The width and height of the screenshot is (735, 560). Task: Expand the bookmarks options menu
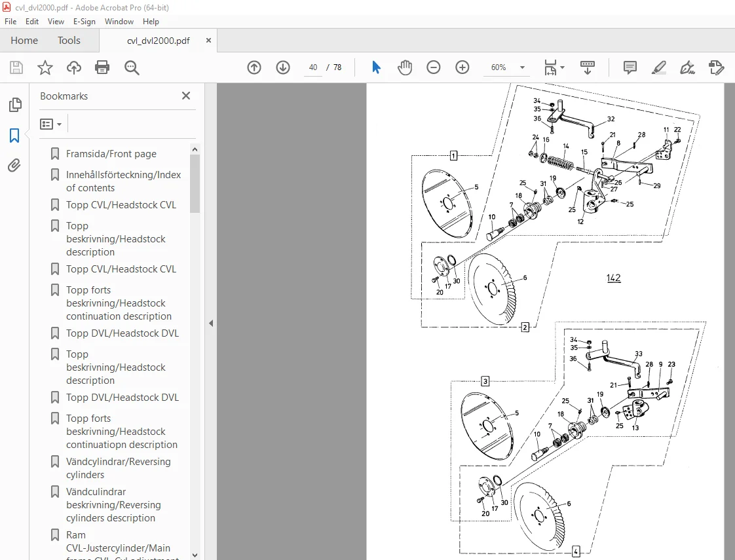(x=51, y=124)
